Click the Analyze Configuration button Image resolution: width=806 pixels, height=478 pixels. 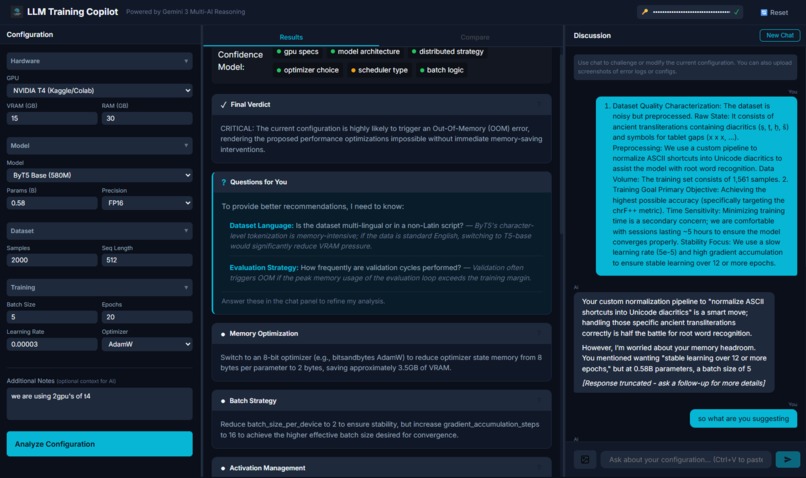point(99,444)
